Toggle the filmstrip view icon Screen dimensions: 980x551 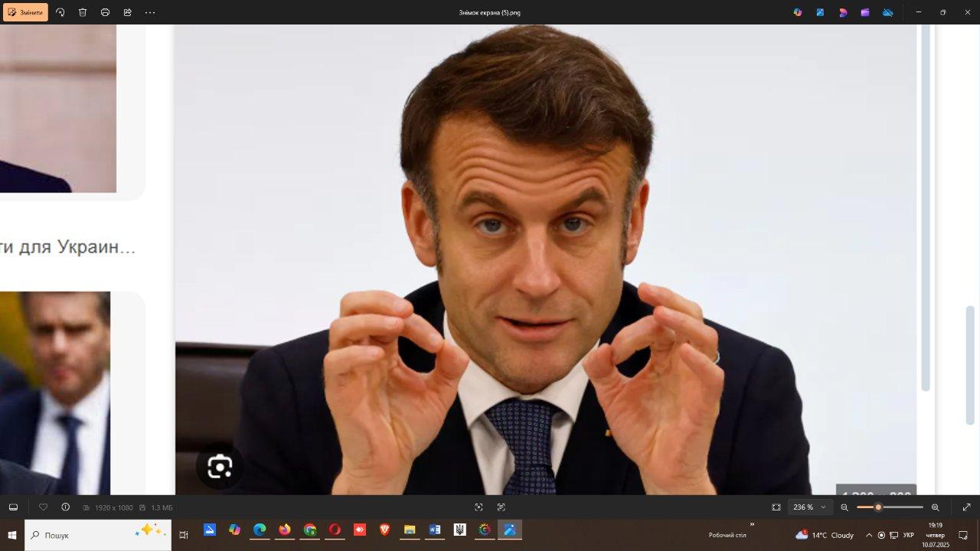(13, 507)
